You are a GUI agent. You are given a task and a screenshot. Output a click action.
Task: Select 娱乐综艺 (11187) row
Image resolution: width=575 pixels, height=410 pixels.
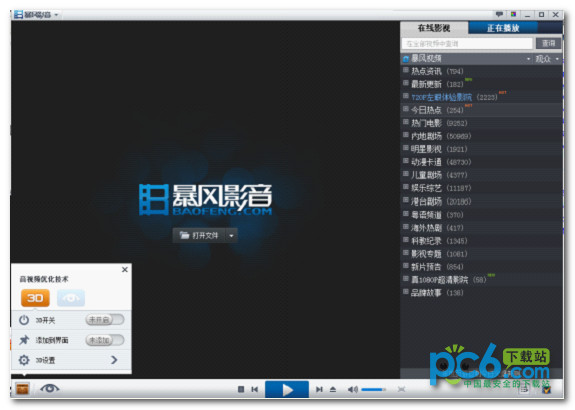point(481,188)
